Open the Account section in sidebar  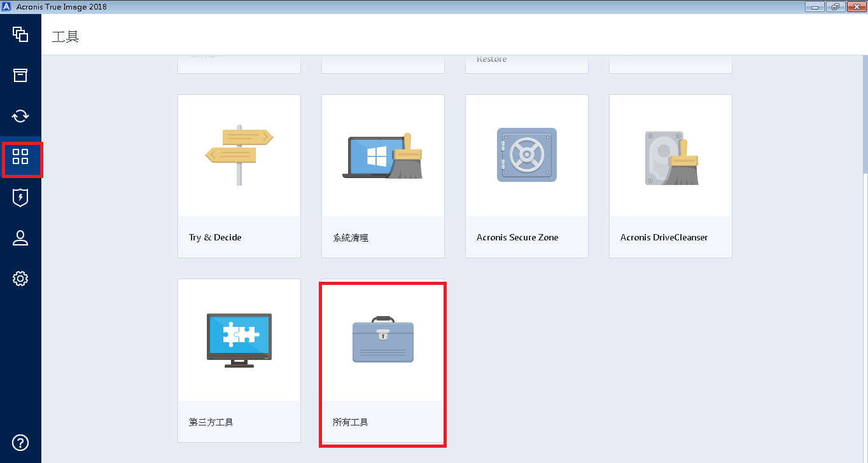click(x=20, y=238)
